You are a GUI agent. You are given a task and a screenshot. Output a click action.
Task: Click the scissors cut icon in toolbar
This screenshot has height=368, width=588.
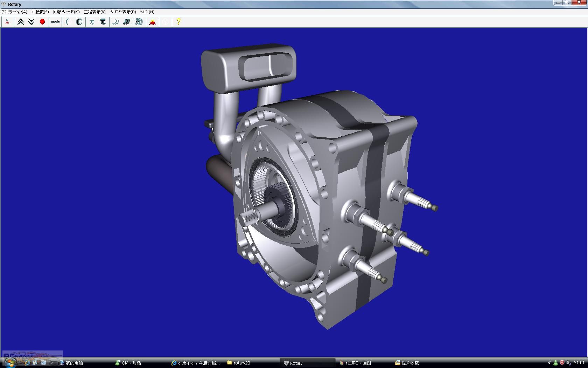click(7, 22)
